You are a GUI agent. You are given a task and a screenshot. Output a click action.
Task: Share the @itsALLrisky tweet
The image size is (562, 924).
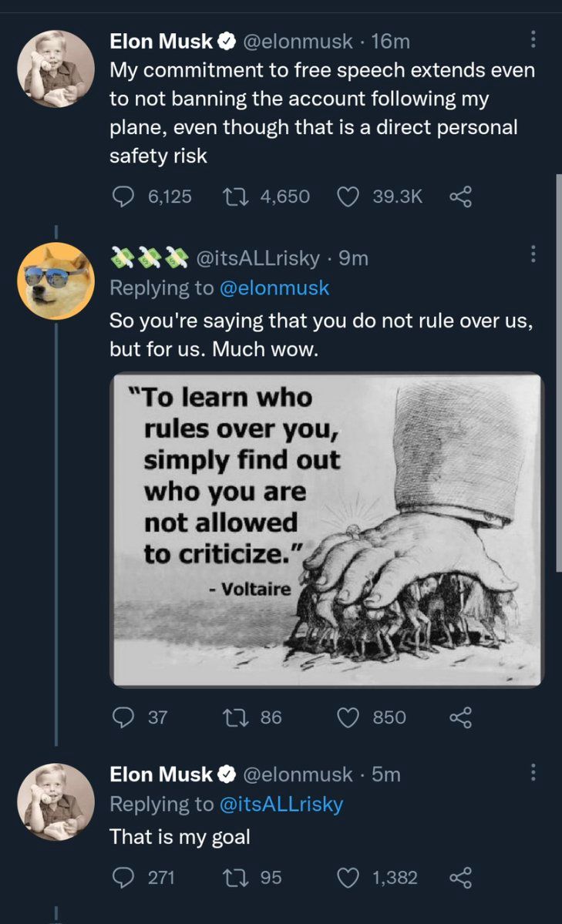460,717
